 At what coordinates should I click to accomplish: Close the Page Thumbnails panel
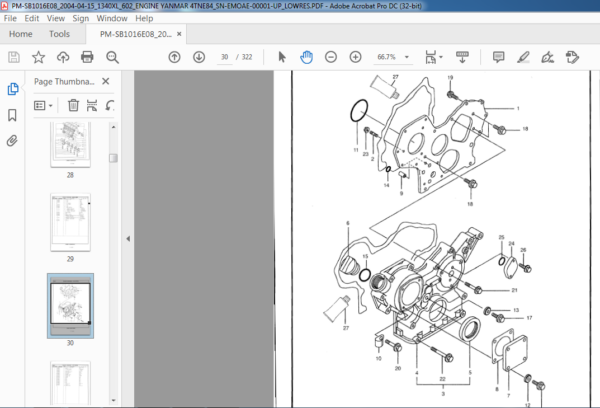106,81
